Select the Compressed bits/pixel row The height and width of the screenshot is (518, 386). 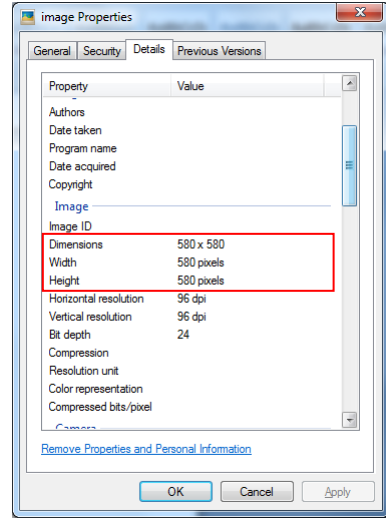click(x=192, y=407)
